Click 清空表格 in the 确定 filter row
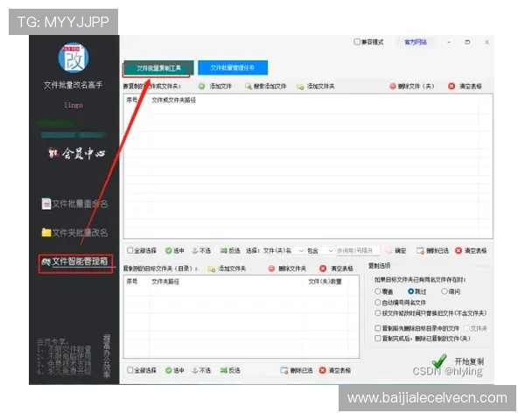 point(471,250)
